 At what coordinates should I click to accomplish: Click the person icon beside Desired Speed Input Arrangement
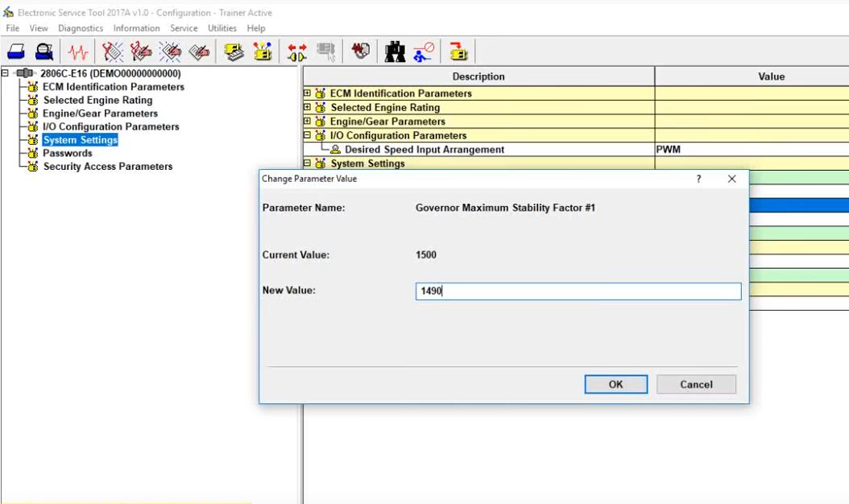pos(336,150)
